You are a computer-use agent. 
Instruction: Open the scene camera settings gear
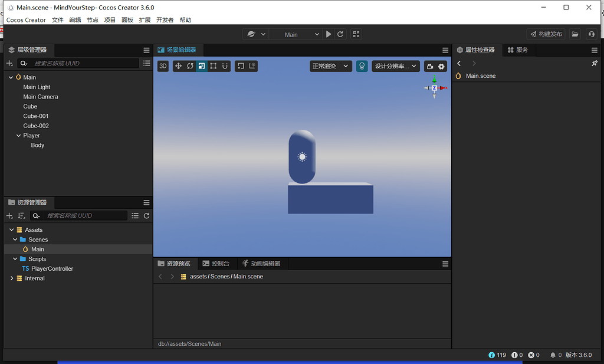click(x=441, y=66)
